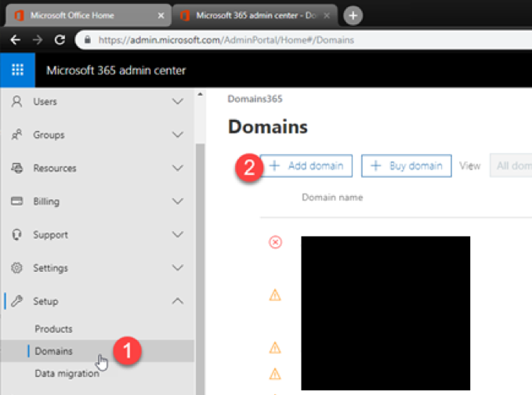Click the Buy domain button

point(407,166)
